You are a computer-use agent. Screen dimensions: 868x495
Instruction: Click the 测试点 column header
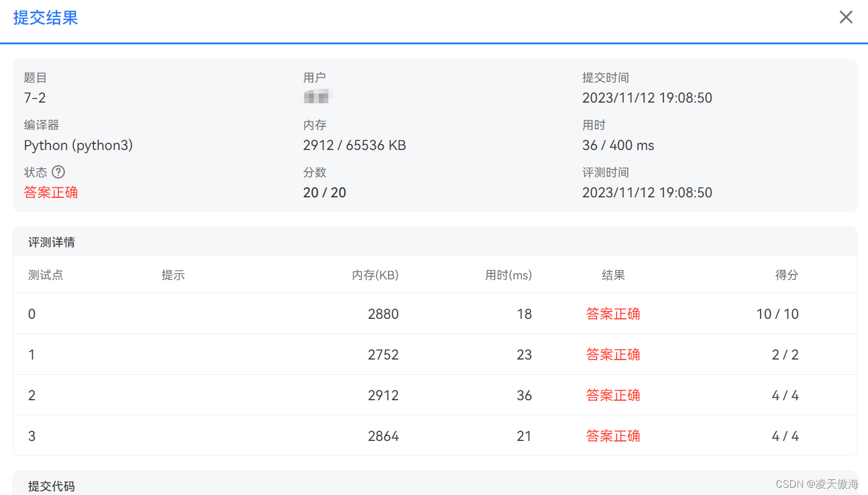point(46,275)
